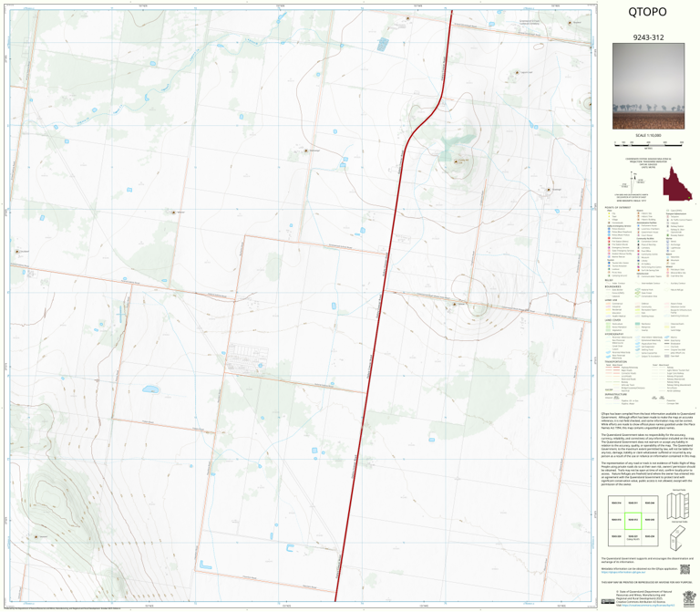Image resolution: width=700 pixels, height=612 pixels.
Task: Click the gridded town subdivision on map
Action: click(248, 358)
